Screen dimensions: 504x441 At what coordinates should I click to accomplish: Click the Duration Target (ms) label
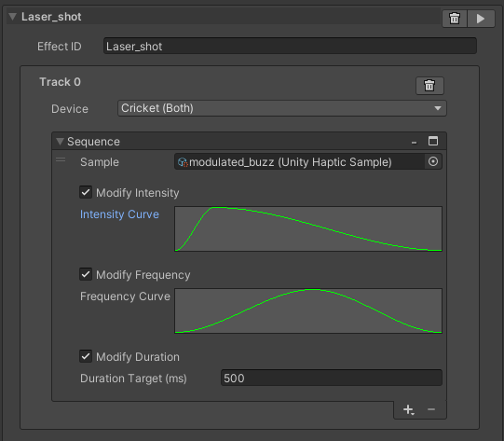[x=133, y=379]
